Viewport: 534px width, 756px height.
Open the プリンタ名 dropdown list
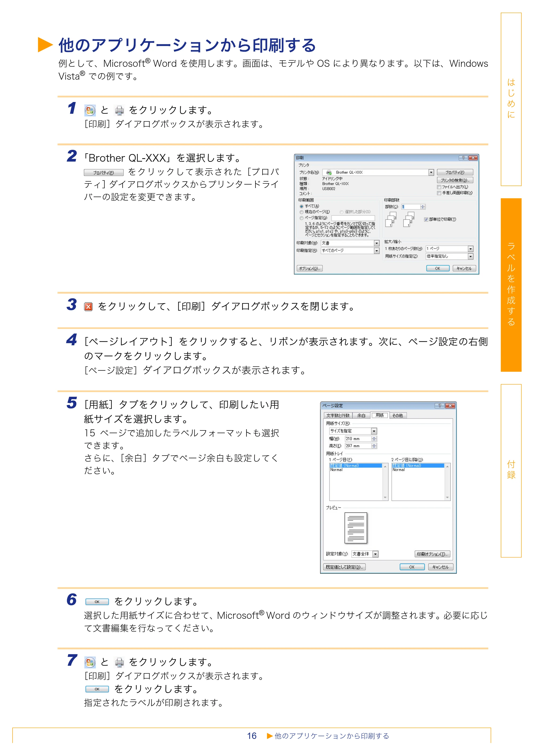(431, 173)
